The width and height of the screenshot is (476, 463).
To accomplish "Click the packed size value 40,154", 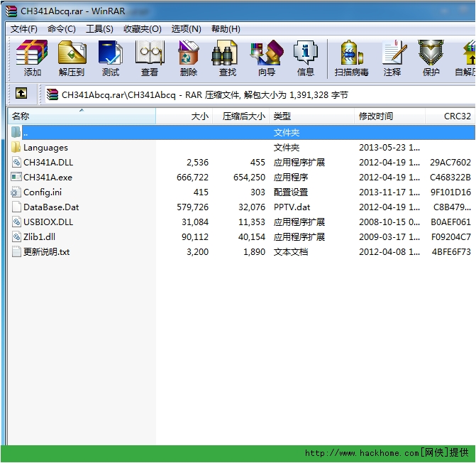I will 252,236.
